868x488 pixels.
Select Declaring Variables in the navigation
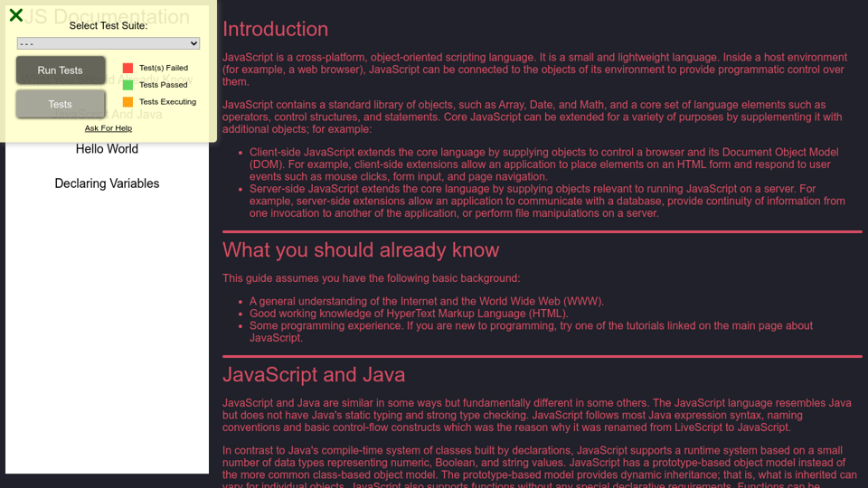click(x=107, y=183)
